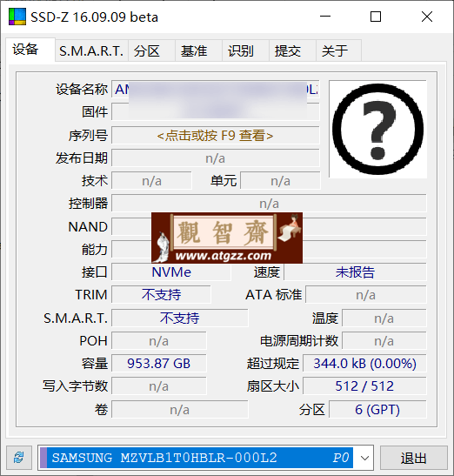Click the TRIM field showing 不支持
454x476 pixels.
(161, 294)
